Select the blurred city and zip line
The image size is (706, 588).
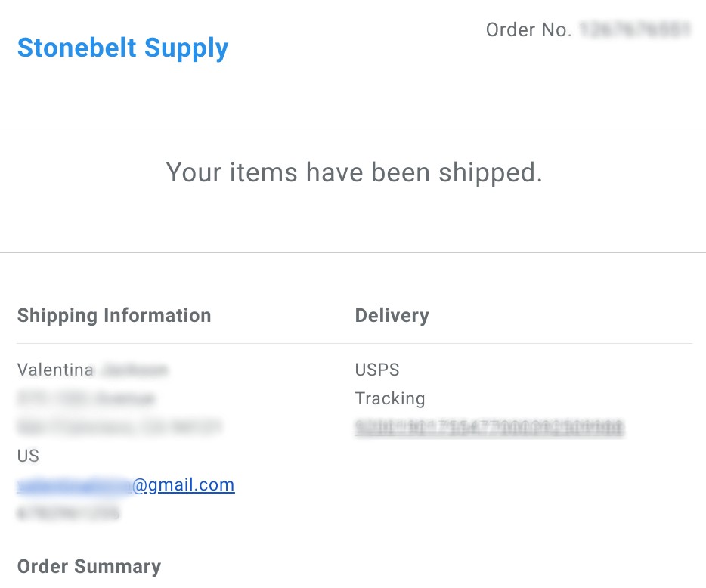coord(119,427)
